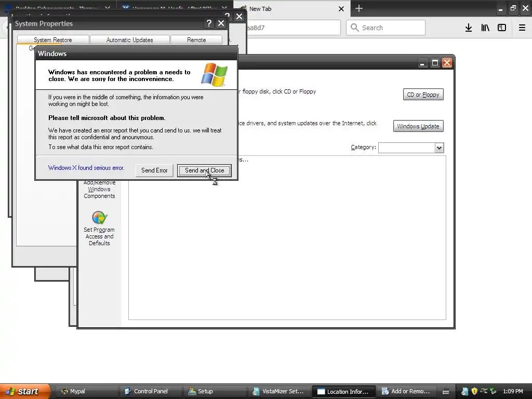Open the Start menu
532x399 pixels.
click(x=24, y=391)
